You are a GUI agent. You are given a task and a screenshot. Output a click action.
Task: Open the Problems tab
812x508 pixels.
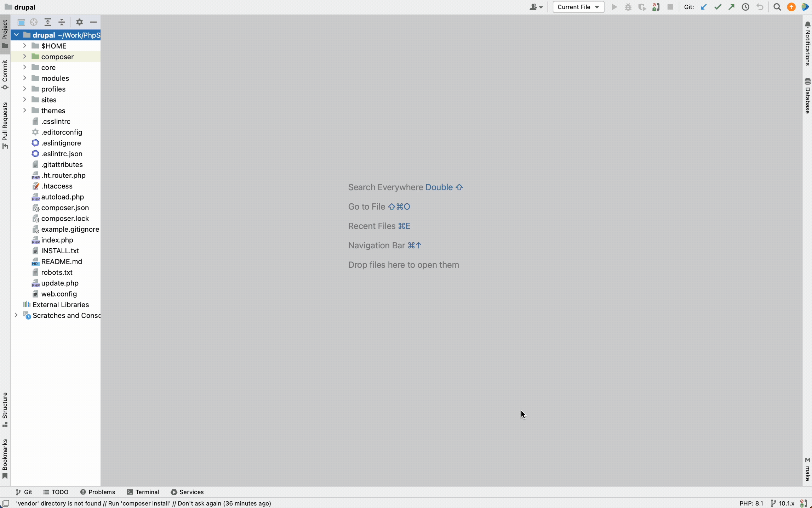pyautogui.click(x=98, y=492)
